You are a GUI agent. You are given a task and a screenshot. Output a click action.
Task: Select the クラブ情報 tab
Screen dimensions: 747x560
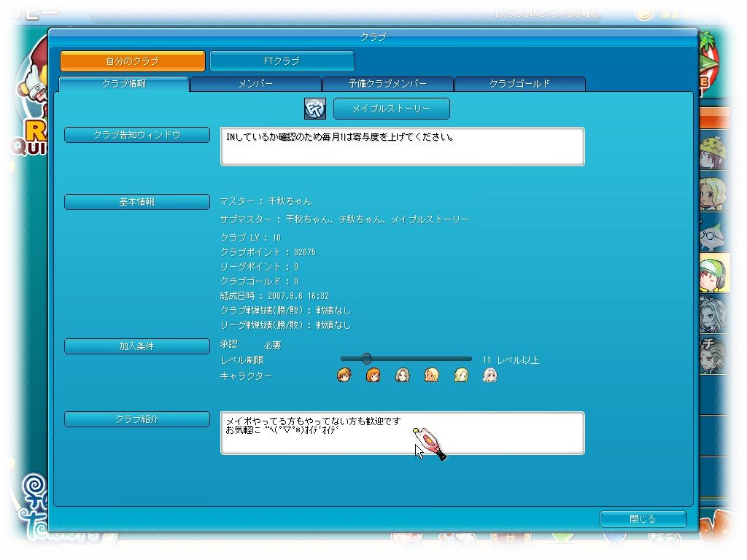[x=123, y=84]
